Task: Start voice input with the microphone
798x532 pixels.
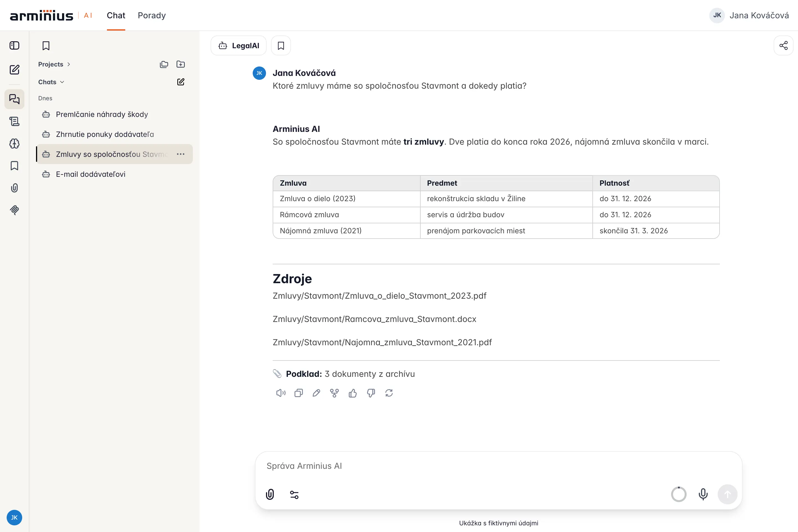Action: 703,494
